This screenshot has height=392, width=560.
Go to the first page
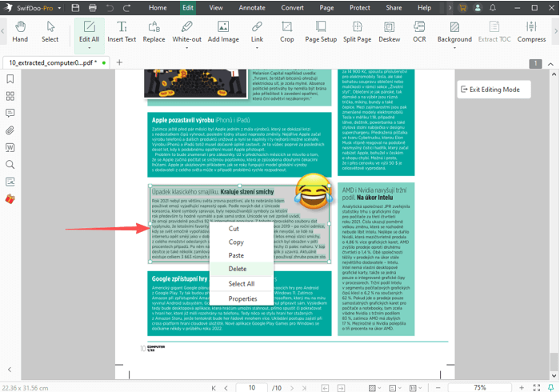(x=214, y=388)
